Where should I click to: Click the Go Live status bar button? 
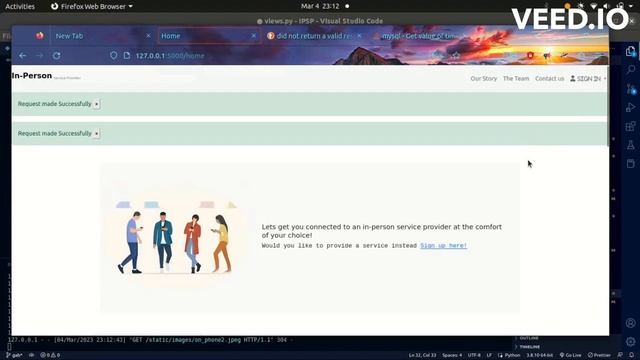(570, 355)
